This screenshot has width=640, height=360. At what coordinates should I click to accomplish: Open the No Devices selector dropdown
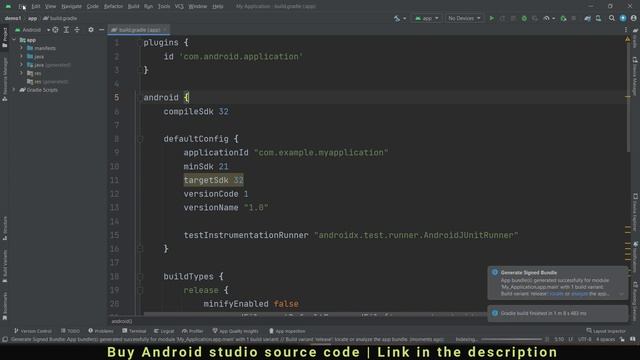464,18
